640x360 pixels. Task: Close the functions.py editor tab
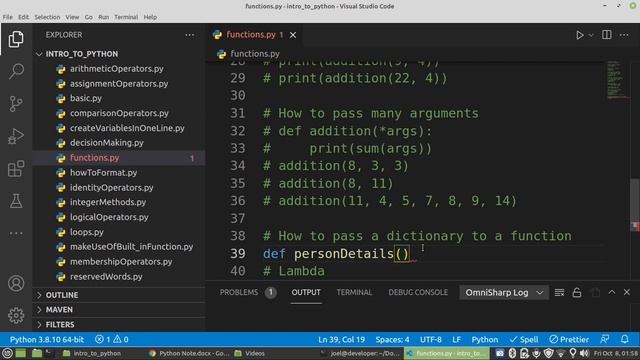293,35
